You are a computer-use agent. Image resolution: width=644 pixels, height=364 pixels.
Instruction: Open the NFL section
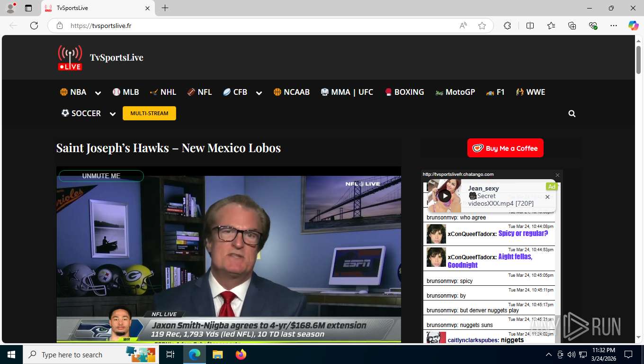click(x=199, y=92)
